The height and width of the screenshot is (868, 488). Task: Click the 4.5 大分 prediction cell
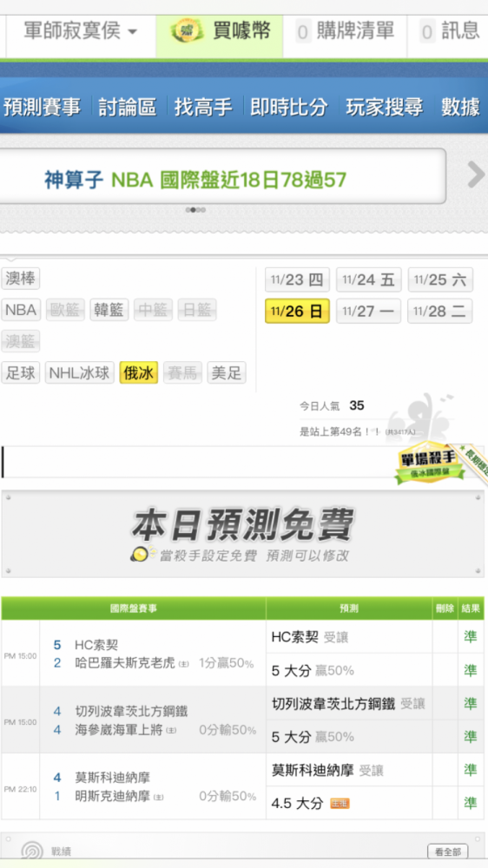349,803
